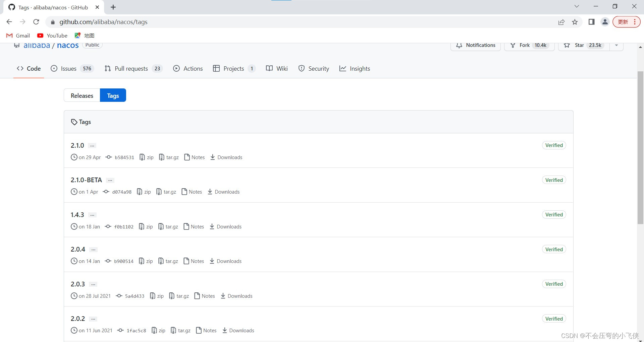Go back to the previous page
The height and width of the screenshot is (342, 644).
tap(9, 22)
